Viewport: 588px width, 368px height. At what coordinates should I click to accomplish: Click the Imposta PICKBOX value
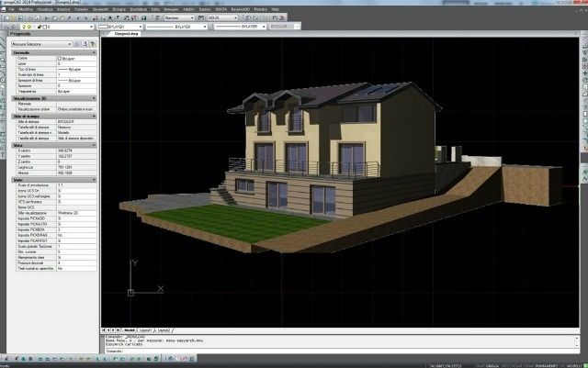(x=76, y=229)
